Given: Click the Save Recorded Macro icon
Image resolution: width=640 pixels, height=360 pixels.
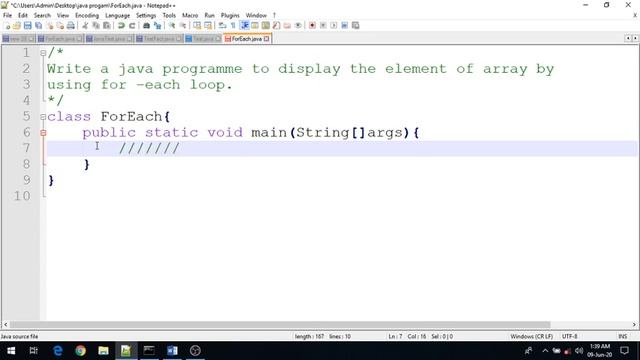Looking at the screenshot, I should click(x=356, y=26).
